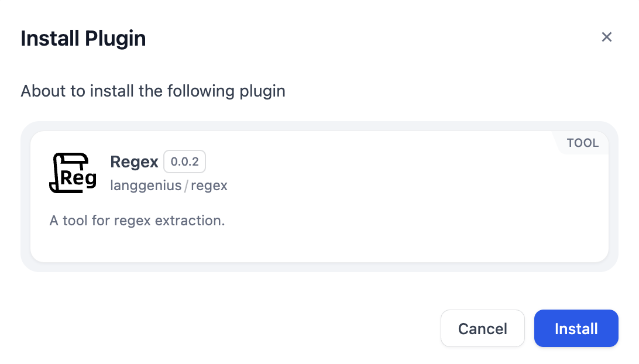Screen dimensions: 639x364
Task: Confirm with the blue Install button
Action: [x=576, y=328]
